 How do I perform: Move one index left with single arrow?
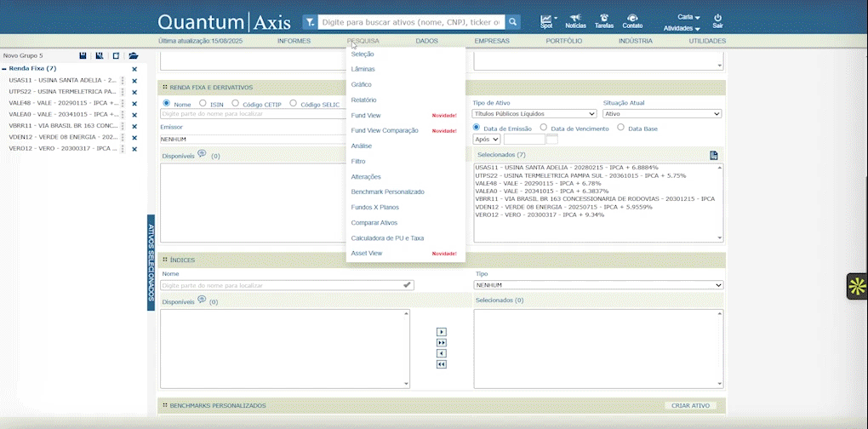441,353
